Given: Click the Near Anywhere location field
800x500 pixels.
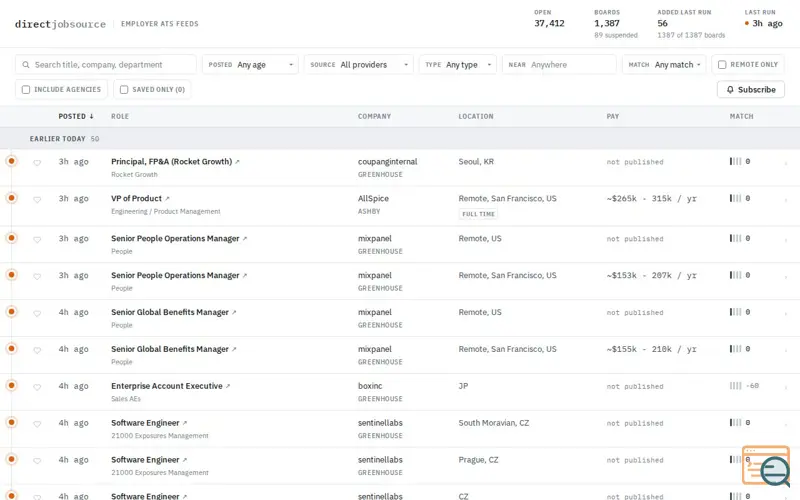Looking at the screenshot, I should pyautogui.click(x=559, y=65).
